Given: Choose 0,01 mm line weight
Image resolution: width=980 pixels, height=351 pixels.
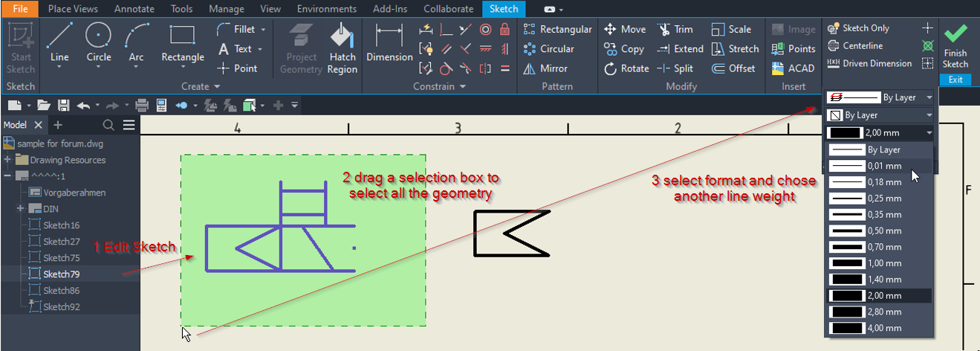Looking at the screenshot, I should pos(879,166).
